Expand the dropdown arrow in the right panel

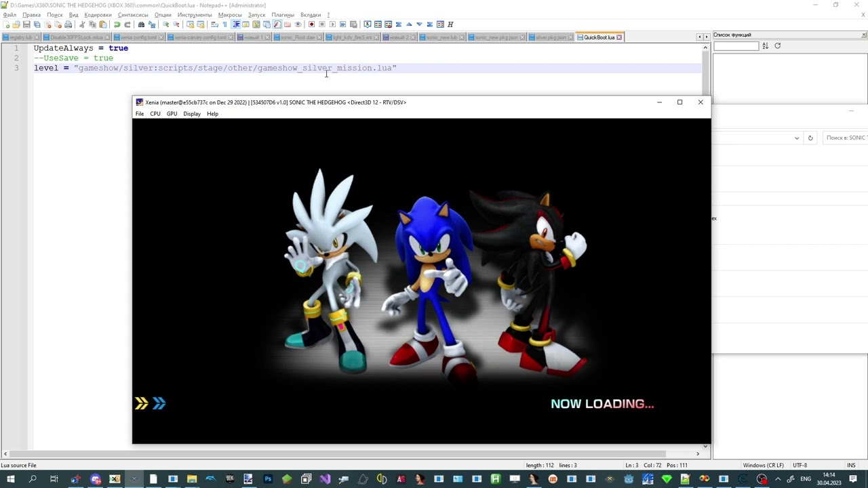(797, 138)
